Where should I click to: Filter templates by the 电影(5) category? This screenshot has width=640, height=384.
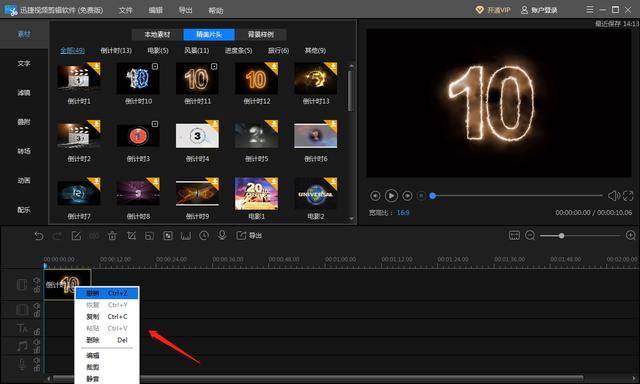[158, 51]
